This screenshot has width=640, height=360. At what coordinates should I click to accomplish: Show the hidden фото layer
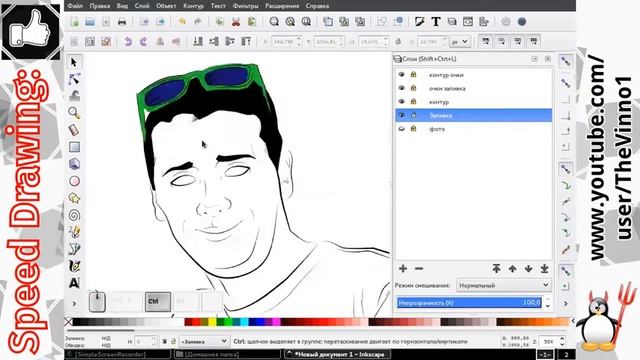pos(402,129)
